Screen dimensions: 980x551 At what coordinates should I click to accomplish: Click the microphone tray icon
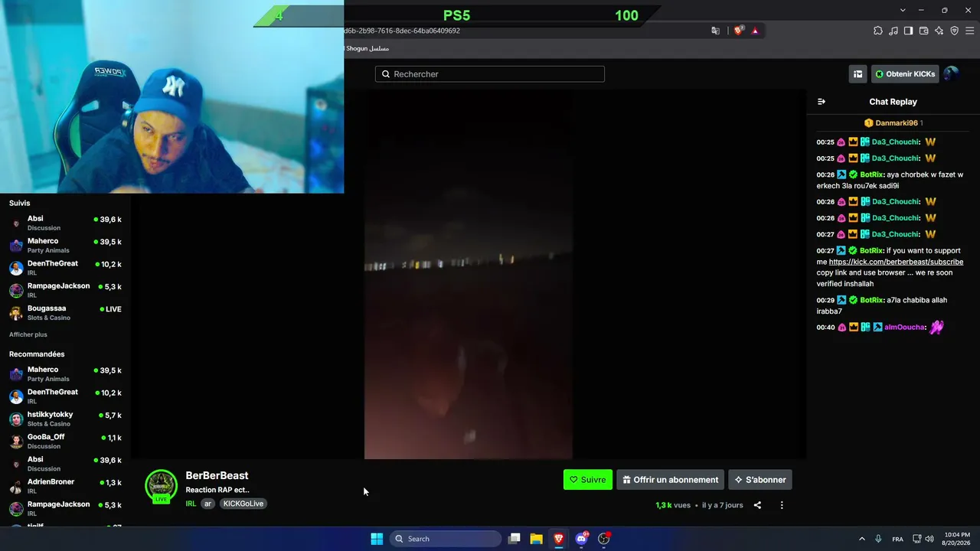coord(878,539)
